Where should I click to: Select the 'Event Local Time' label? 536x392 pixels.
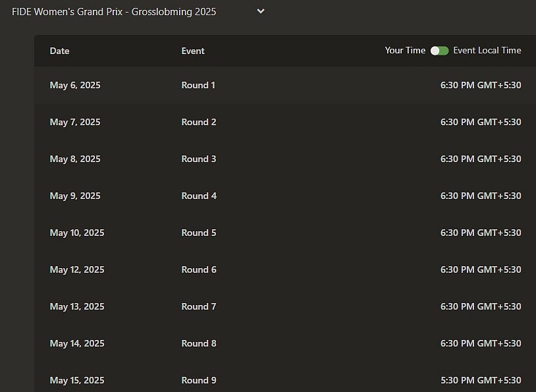[x=487, y=50]
